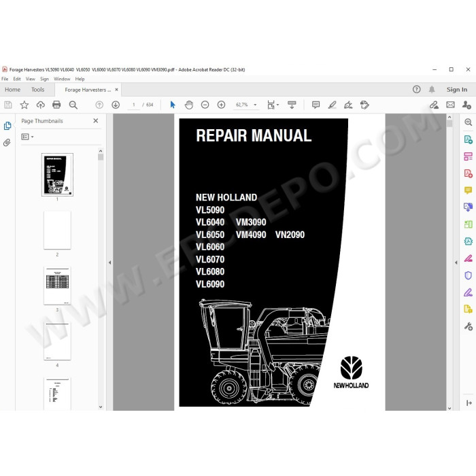Select page 4 thumbnail
Viewport: 476px width, 476px height.
57,341
